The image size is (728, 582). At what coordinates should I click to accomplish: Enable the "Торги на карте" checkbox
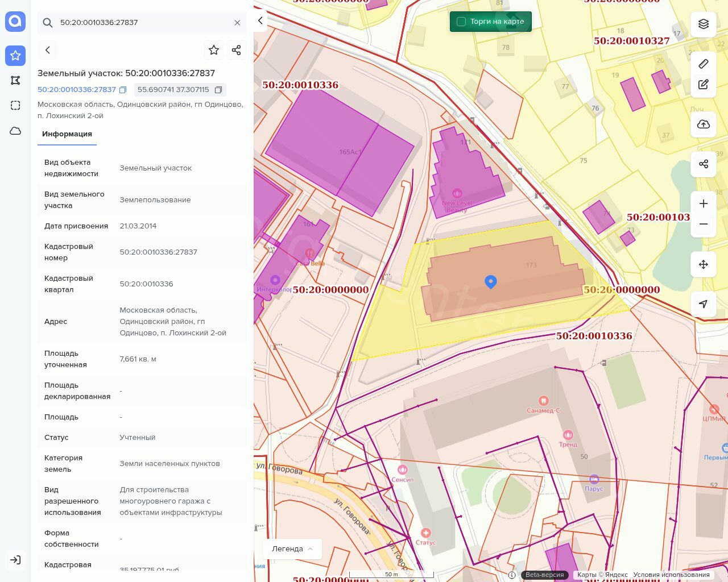[x=461, y=22]
